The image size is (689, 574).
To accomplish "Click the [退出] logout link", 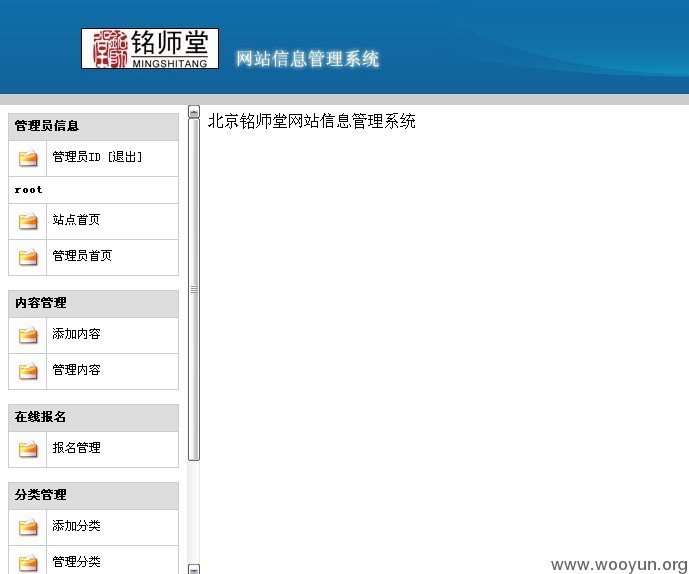I will [125, 157].
